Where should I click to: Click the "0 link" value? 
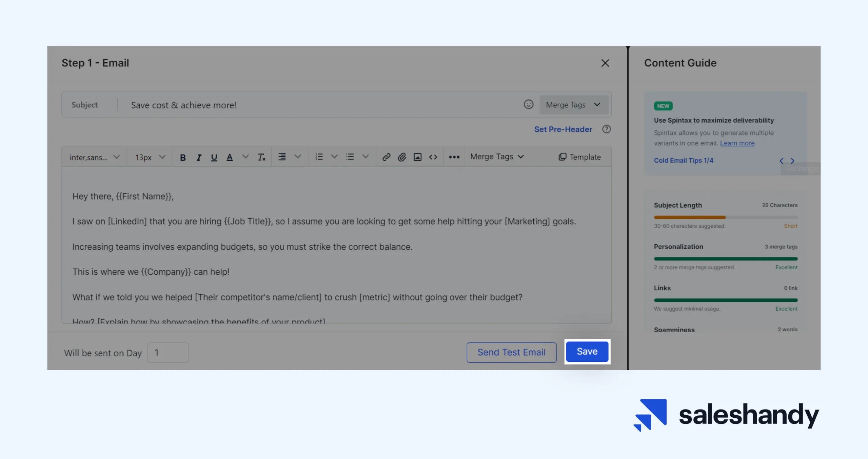(790, 288)
